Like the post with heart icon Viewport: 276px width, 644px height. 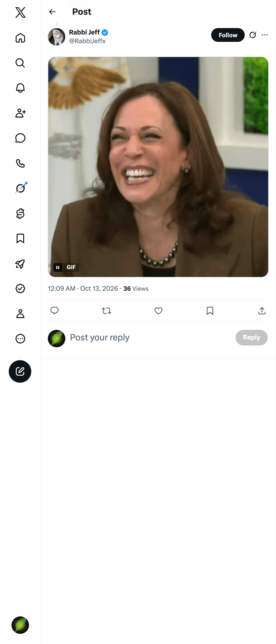pos(158,311)
